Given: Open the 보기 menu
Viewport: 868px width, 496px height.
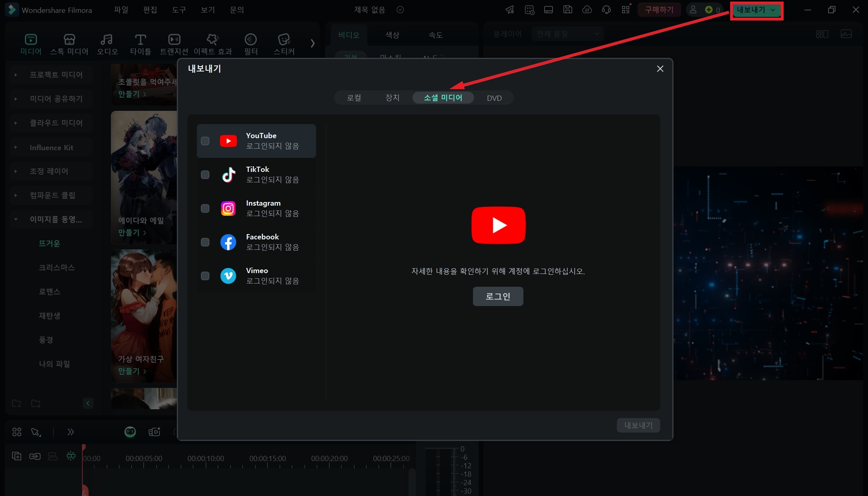Looking at the screenshot, I should 208,10.
